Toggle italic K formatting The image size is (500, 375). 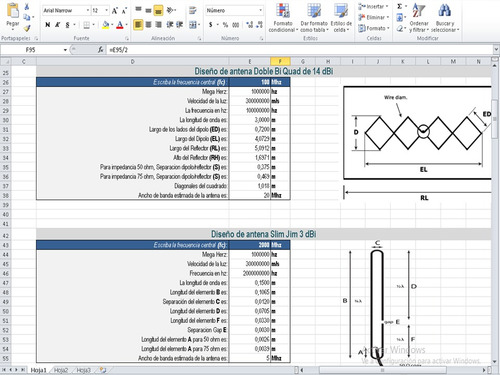tap(58, 25)
